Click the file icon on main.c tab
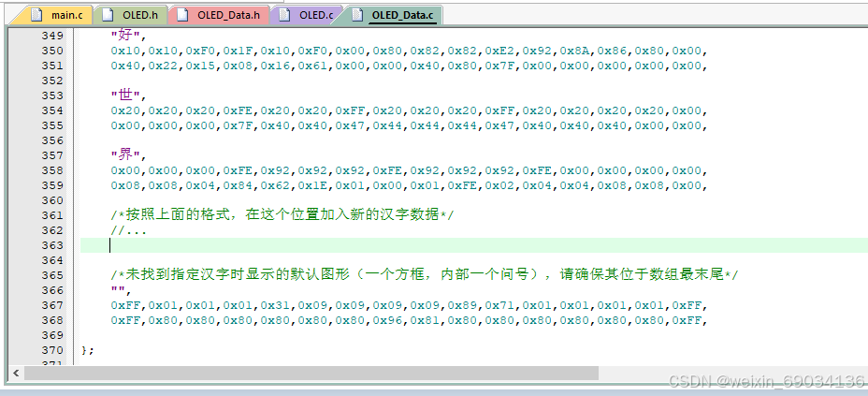 36,15
